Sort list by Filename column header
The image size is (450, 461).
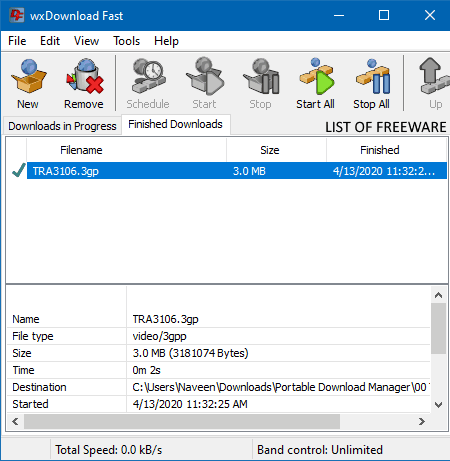(x=127, y=150)
